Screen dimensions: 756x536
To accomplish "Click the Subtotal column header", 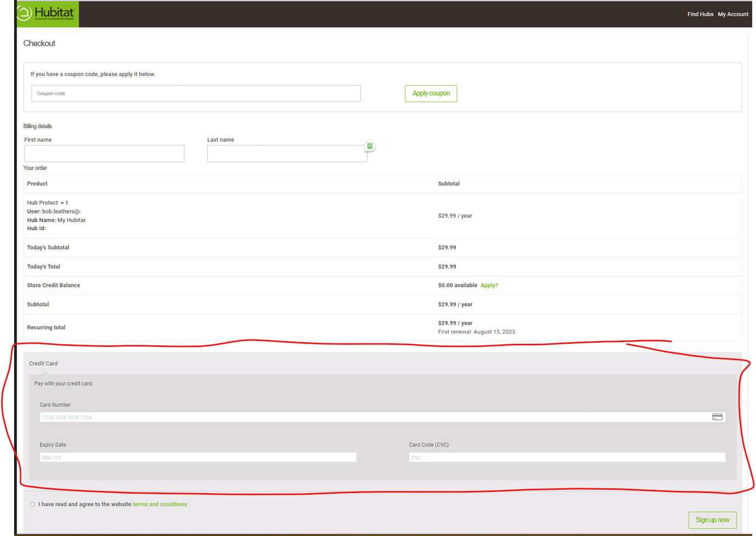I will 449,184.
